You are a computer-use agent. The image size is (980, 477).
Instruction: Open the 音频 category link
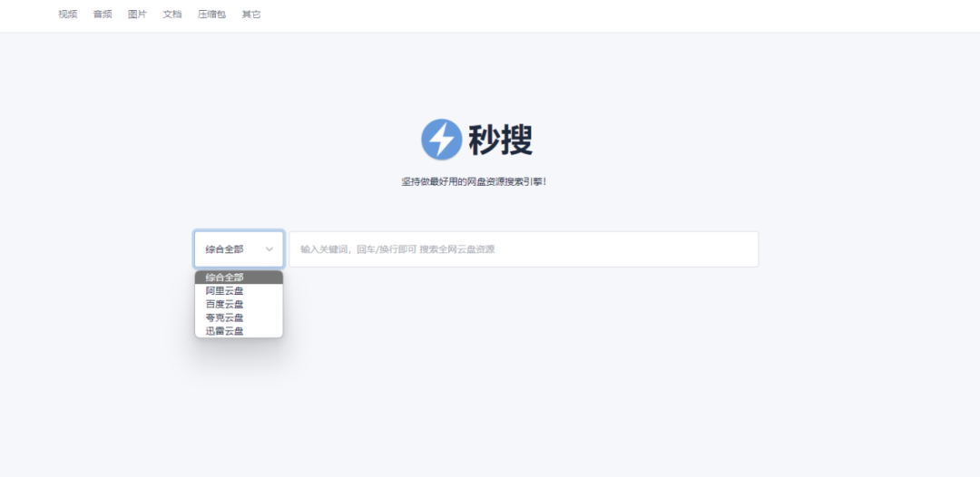(103, 15)
